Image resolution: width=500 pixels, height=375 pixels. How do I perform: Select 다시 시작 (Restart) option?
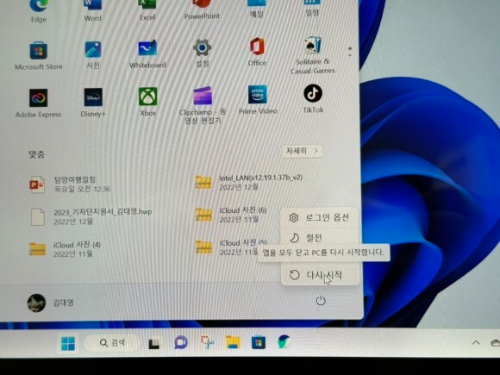[x=320, y=275]
